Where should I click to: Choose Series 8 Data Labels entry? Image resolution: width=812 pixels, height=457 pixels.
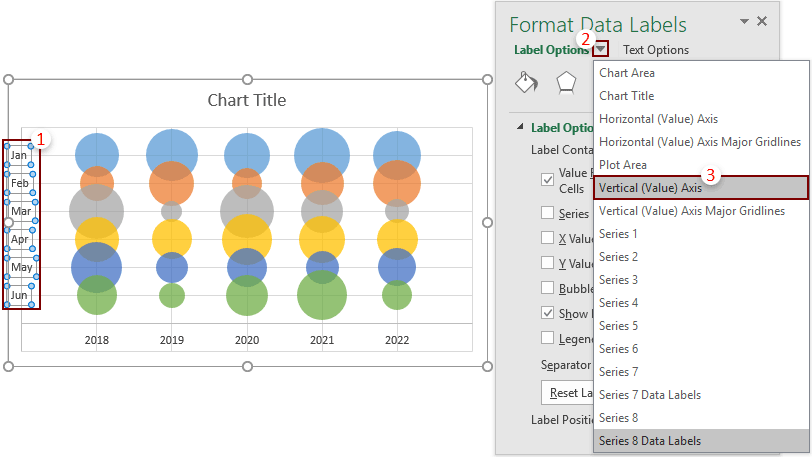tap(701, 441)
